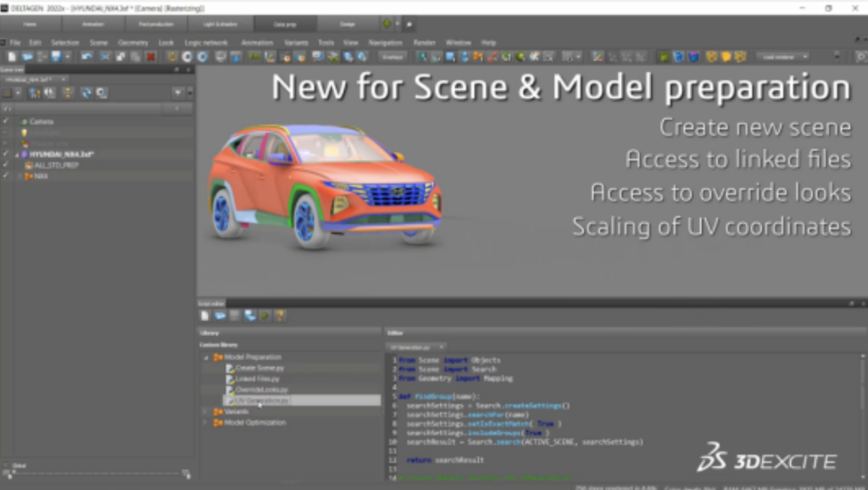868x490 pixels.
Task: Toggle visibility checkmark for HYUNDAI_NX4.3xf node
Action: 6,154
